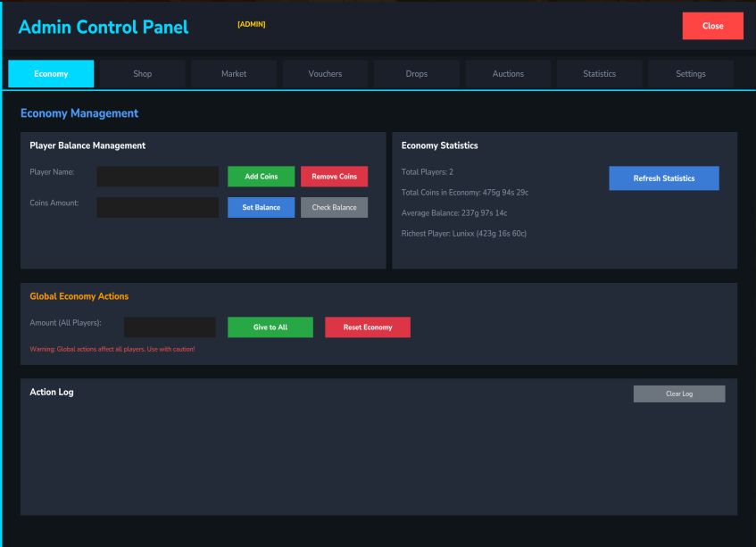This screenshot has width=756, height=547.
Task: Open the Market tab
Action: click(x=234, y=74)
